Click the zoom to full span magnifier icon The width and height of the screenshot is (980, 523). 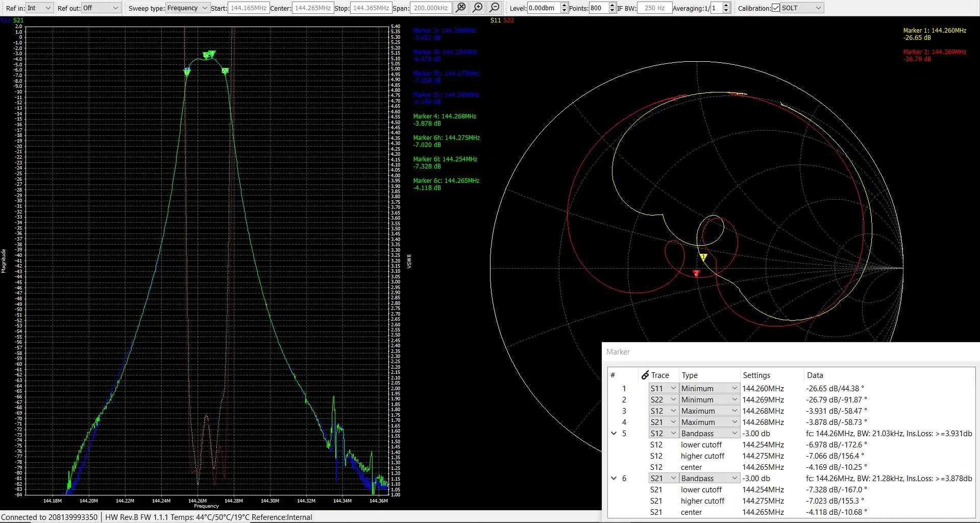(x=460, y=8)
